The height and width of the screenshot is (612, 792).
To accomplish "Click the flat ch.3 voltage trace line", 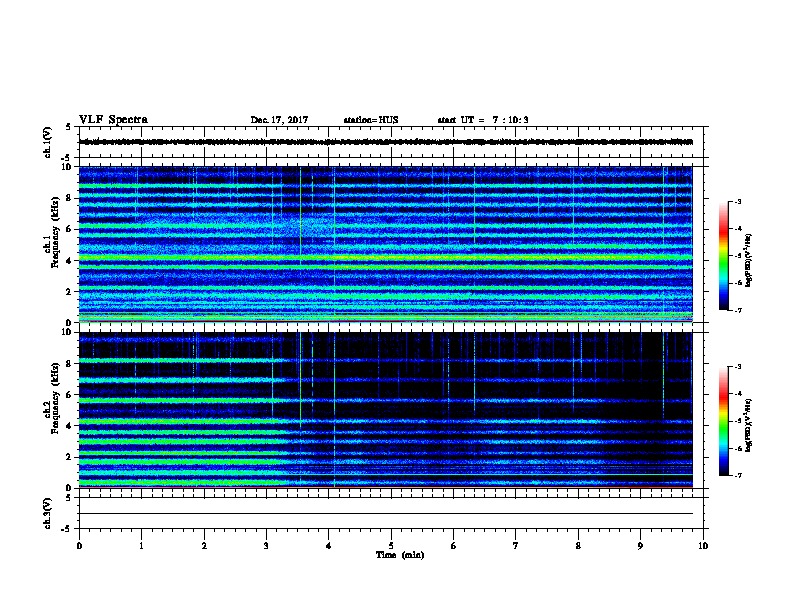I will (x=386, y=514).
